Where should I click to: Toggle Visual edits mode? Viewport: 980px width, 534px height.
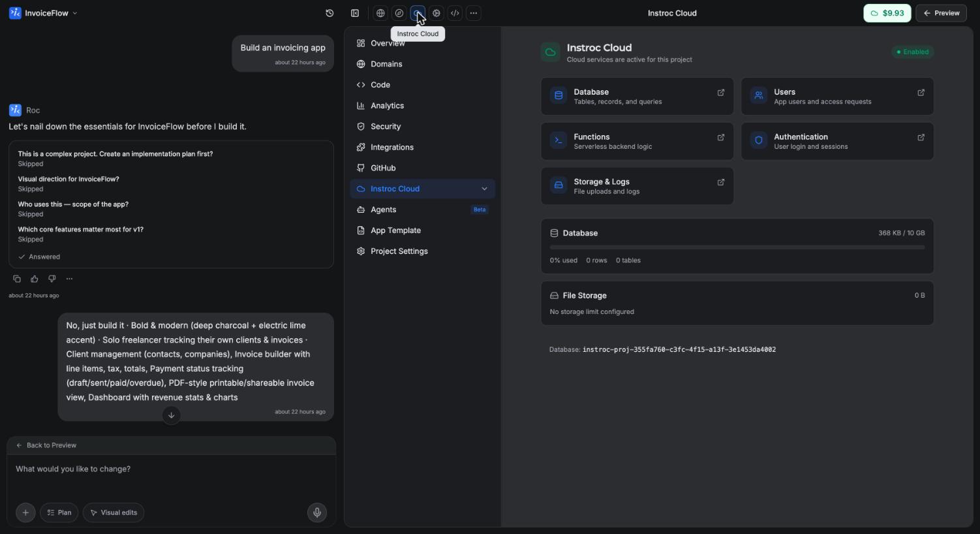(x=114, y=512)
